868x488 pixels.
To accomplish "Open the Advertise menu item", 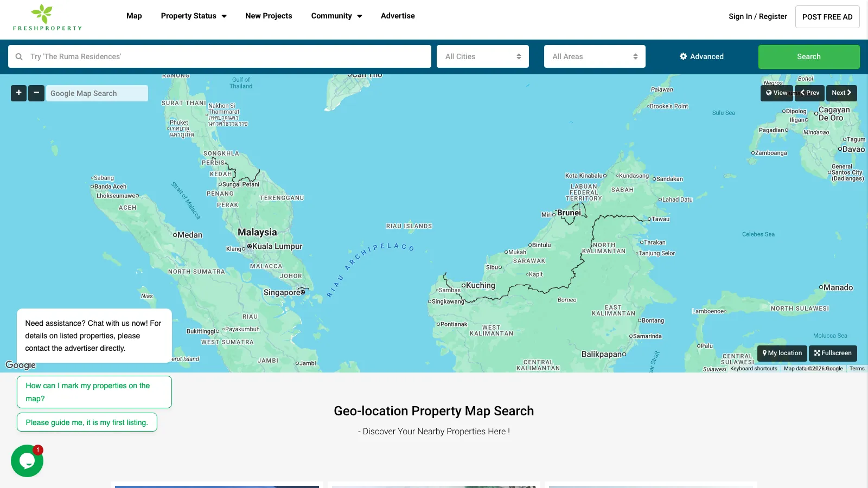I will 398,16.
